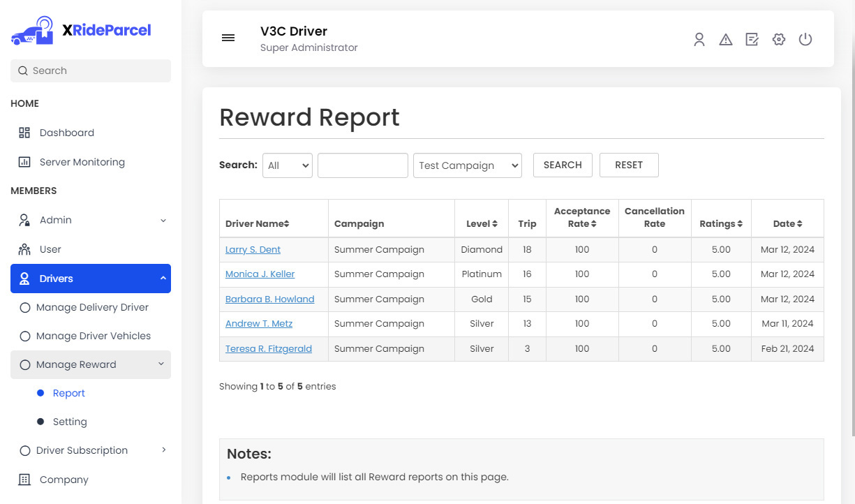The width and height of the screenshot is (855, 504).
Task: Sort table by Date column
Action: 787,224
